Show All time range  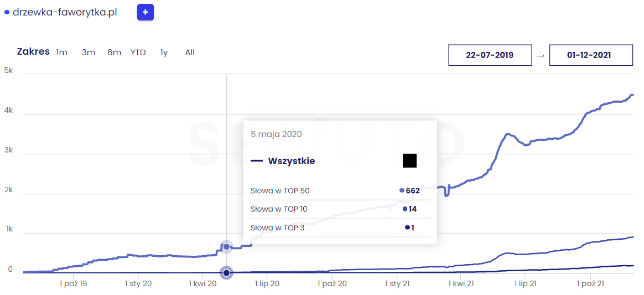(190, 52)
